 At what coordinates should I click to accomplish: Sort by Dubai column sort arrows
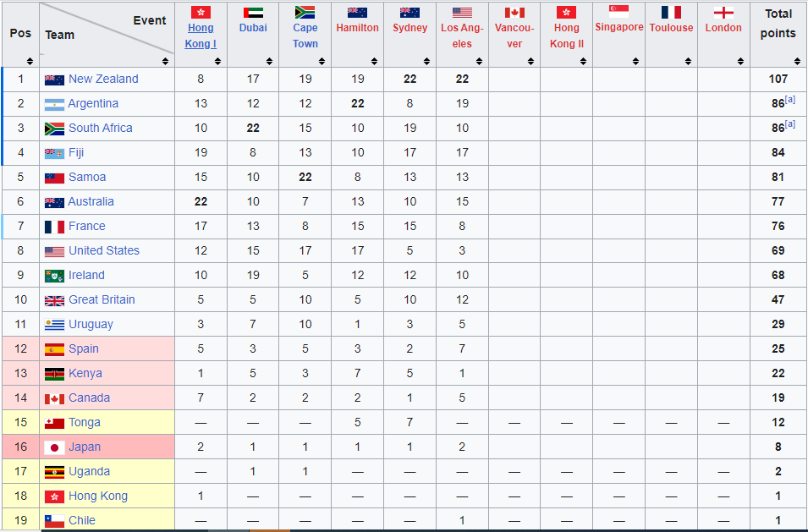coord(270,62)
